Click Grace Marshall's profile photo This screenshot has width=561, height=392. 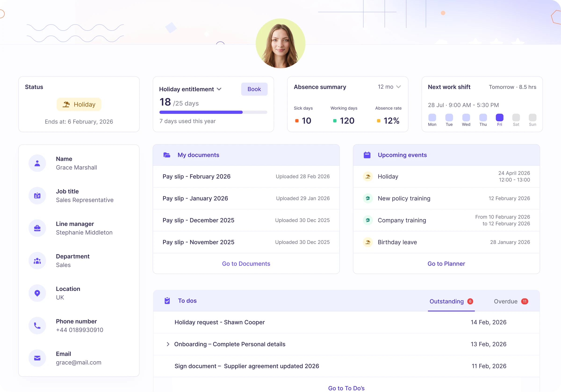[x=280, y=43]
